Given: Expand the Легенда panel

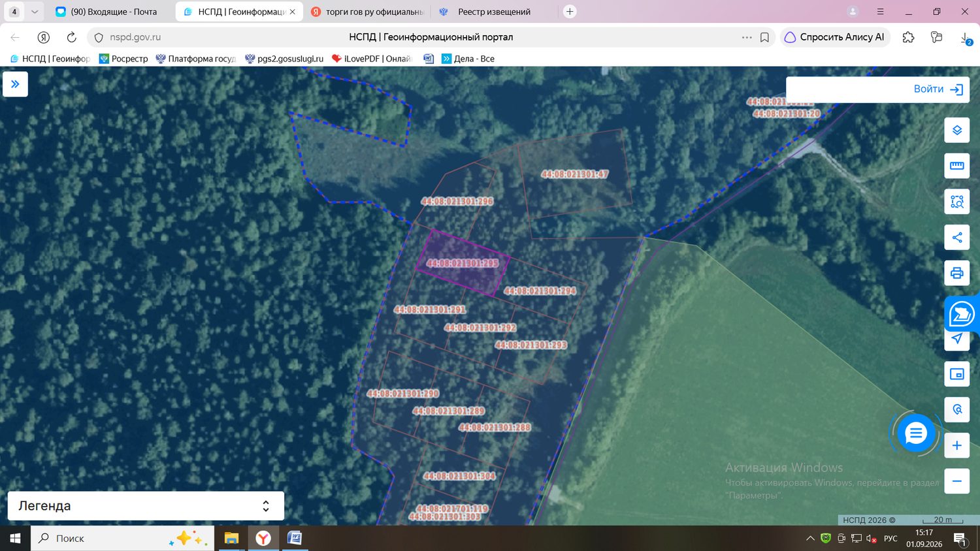Looking at the screenshot, I should (x=146, y=506).
